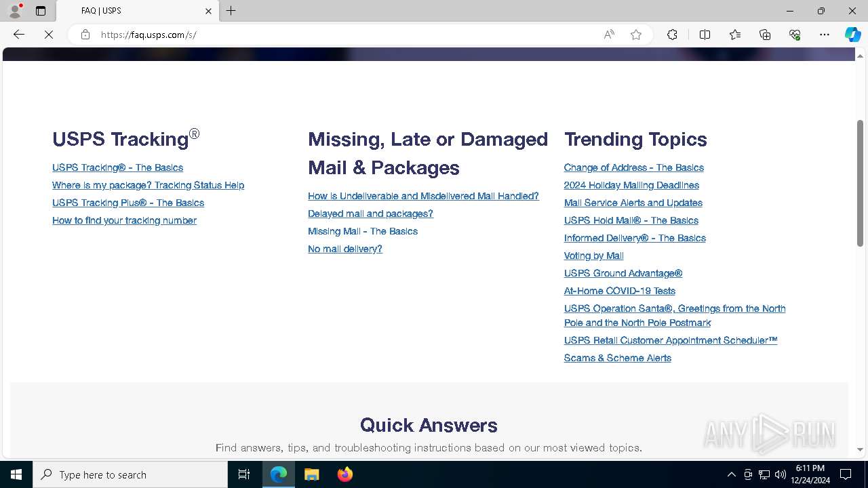View site information lock icon
Screen dimensions: 868x488
pyautogui.click(x=85, y=35)
